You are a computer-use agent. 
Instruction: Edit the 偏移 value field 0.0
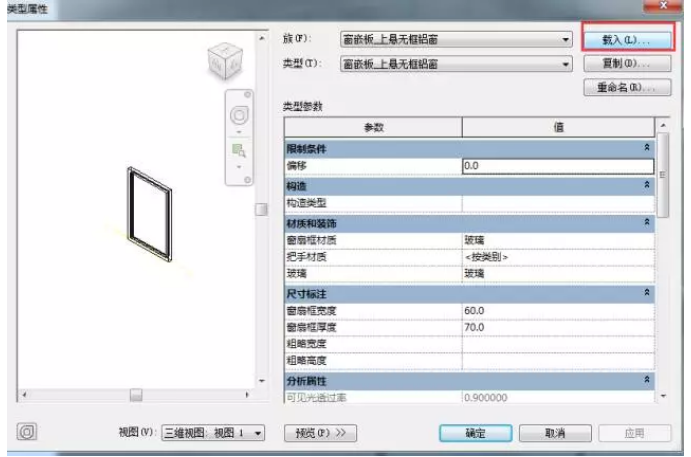click(x=558, y=166)
